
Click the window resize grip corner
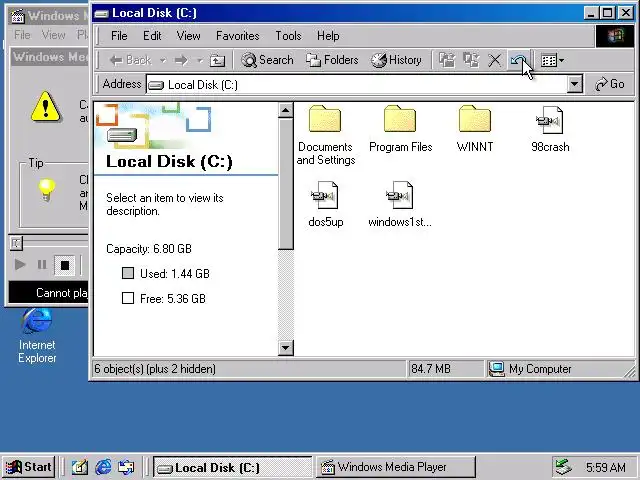630,371
